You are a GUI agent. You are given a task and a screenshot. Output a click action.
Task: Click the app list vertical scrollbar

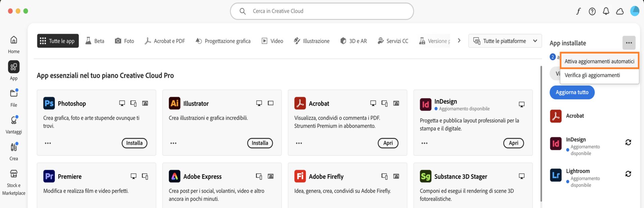(541, 134)
